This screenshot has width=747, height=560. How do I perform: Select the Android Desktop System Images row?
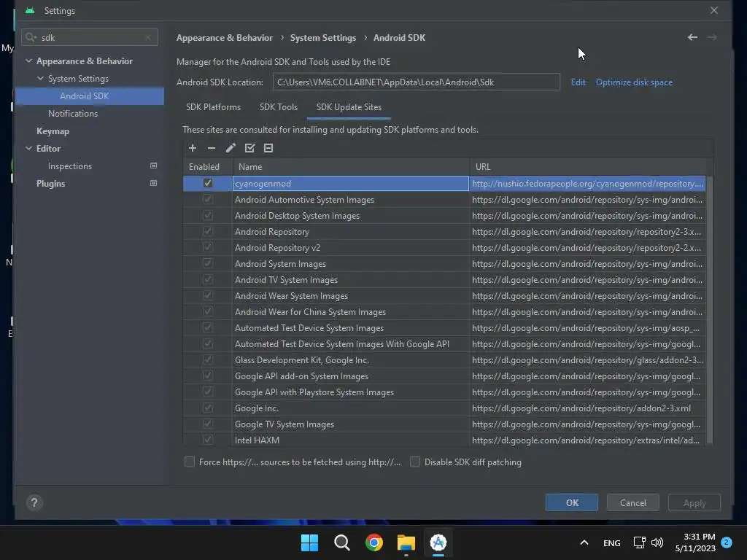pyautogui.click(x=444, y=216)
